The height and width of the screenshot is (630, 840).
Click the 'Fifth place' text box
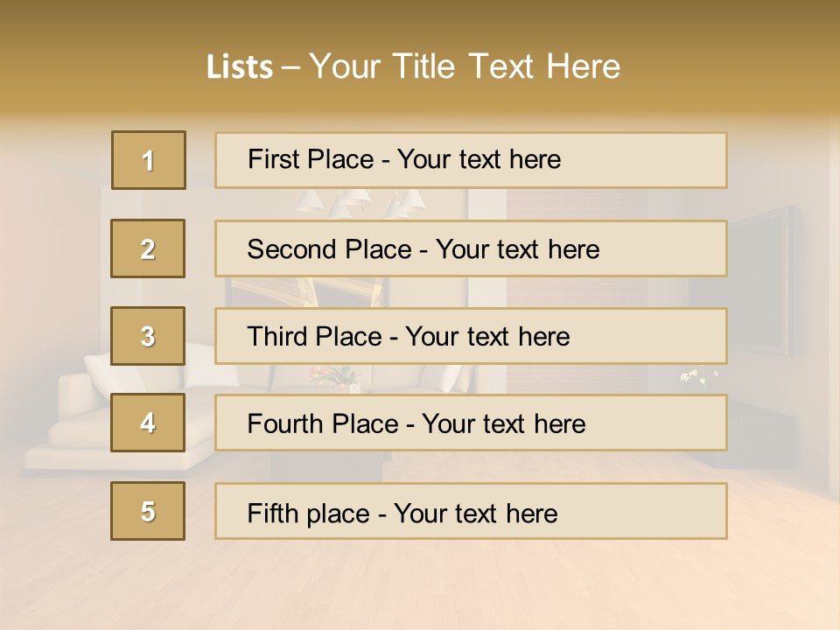471,512
